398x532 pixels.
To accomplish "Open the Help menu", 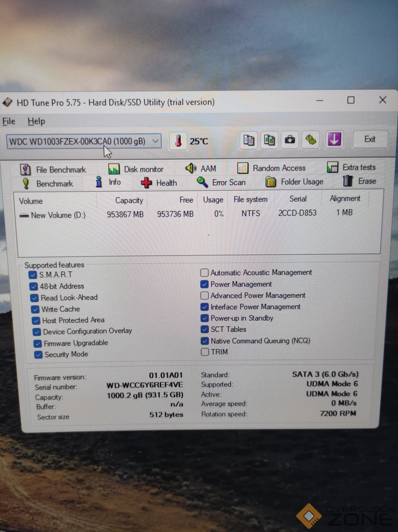I will click(x=36, y=121).
